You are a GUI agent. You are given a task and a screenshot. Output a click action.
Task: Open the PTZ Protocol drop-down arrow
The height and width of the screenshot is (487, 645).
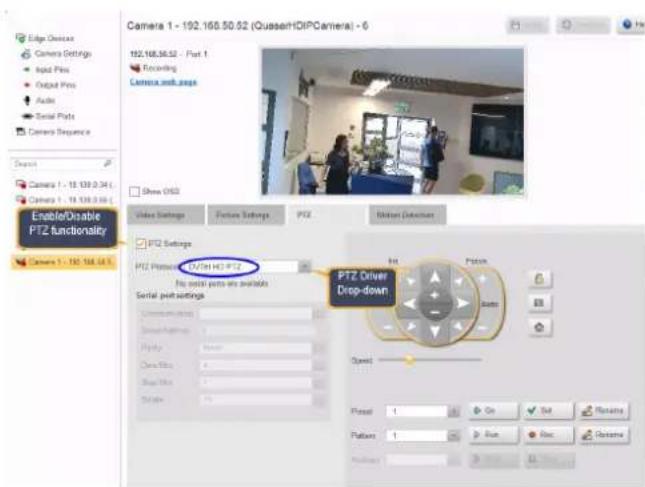(x=304, y=267)
